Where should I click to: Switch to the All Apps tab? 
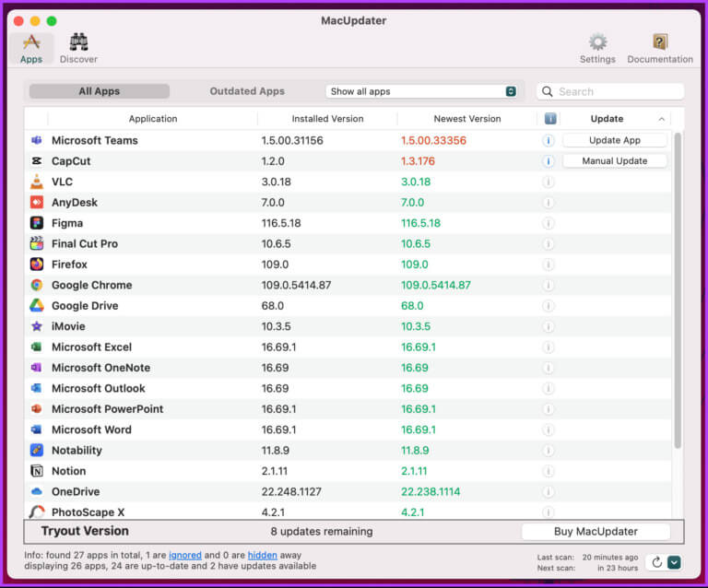coord(100,91)
